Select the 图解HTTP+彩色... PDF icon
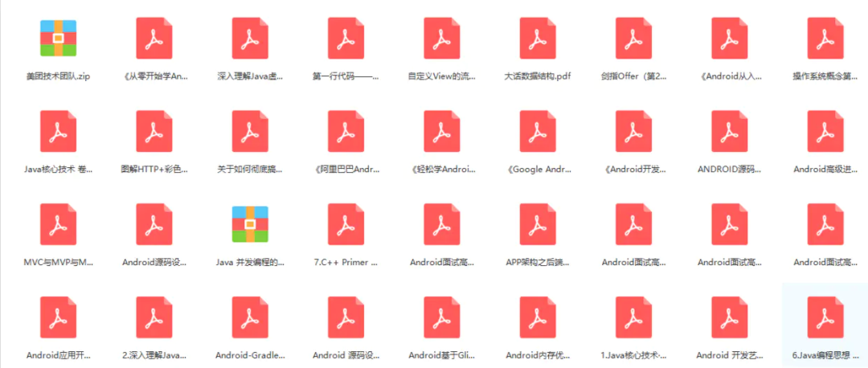 154,131
